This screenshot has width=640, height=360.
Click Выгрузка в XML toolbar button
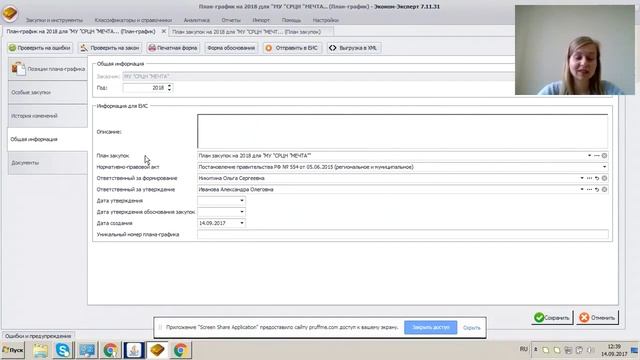tap(353, 48)
